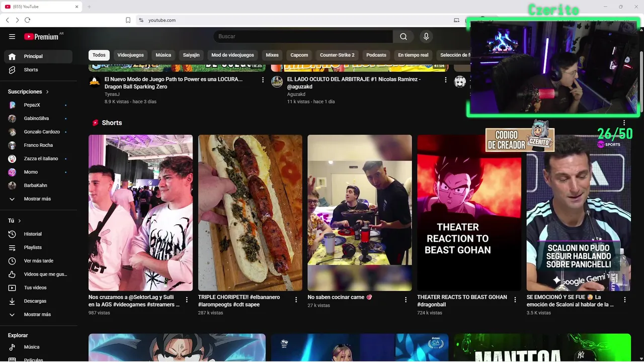Viewport: 644px width, 362px height.
Task: Go back with browser back arrow
Action: 8,20
